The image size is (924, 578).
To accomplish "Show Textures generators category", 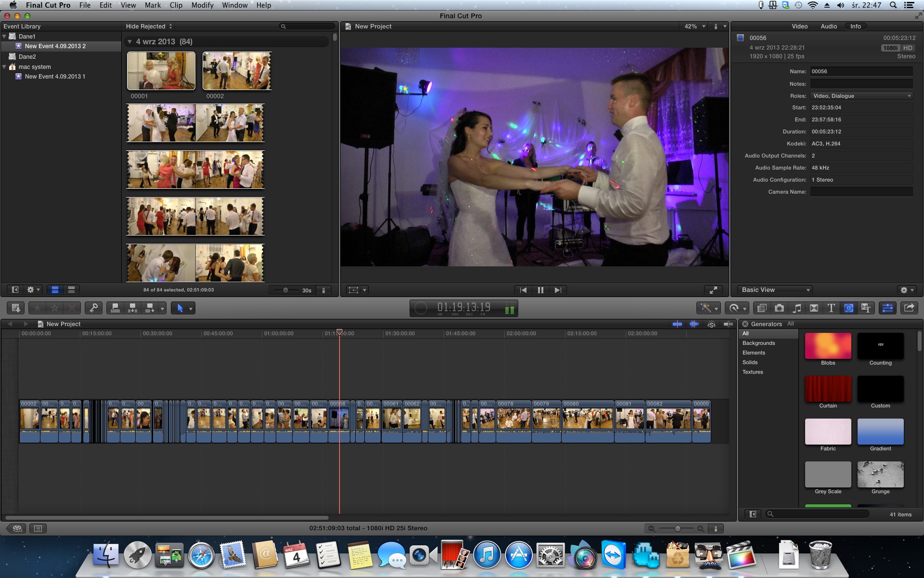I will 753,372.
